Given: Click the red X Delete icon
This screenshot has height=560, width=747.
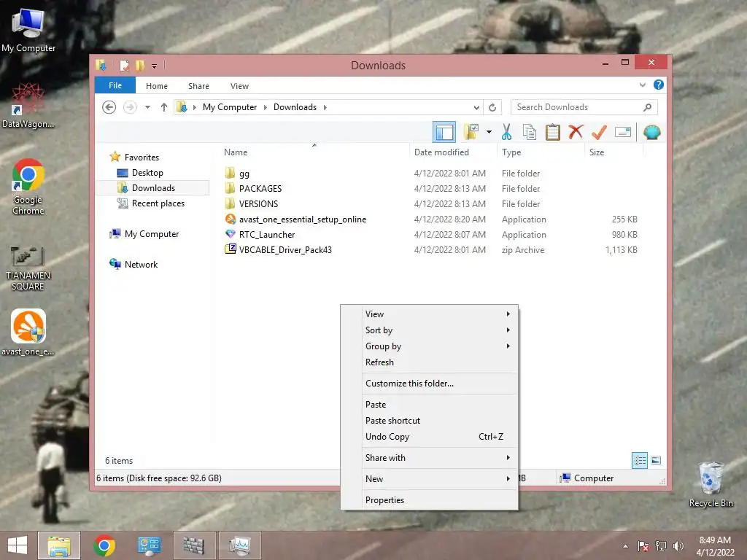Looking at the screenshot, I should pyautogui.click(x=576, y=131).
